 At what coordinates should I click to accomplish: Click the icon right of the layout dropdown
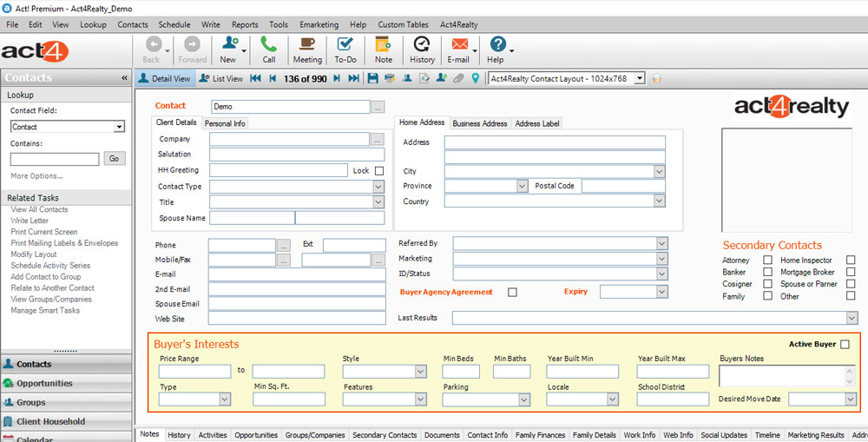656,79
